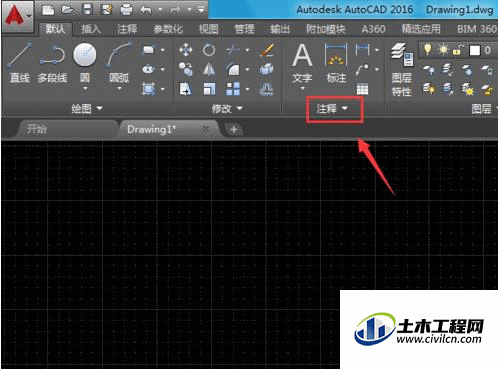The height and width of the screenshot is (369, 498).
Task: Click the New file icon in quick access toolbar
Action: coord(48,10)
